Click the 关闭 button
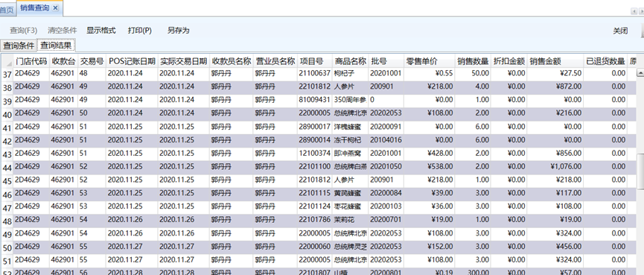Screen dimensions: 644x275 tap(620, 31)
